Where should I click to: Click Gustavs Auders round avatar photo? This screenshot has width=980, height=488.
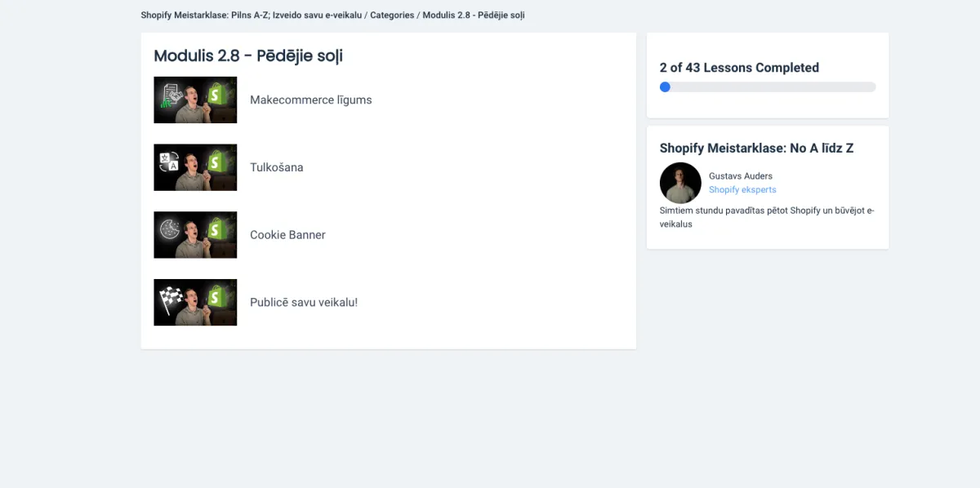(680, 183)
